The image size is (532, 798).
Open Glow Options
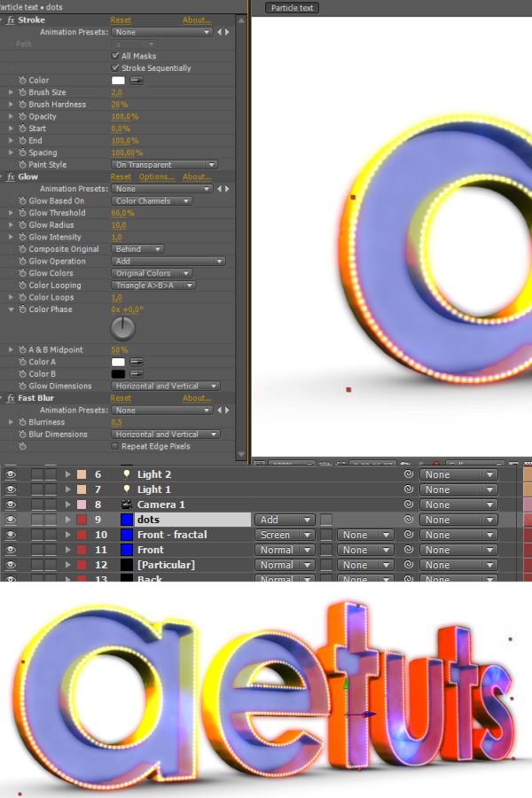tap(156, 177)
